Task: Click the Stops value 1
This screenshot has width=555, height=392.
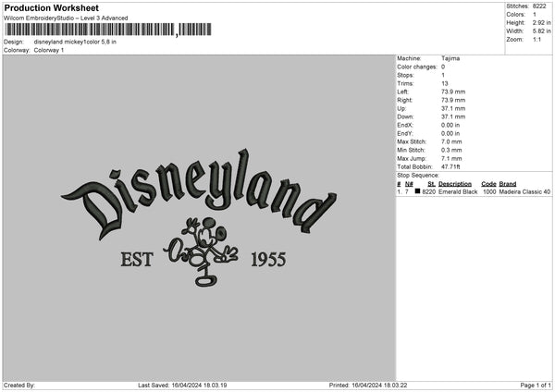Action: (x=443, y=75)
